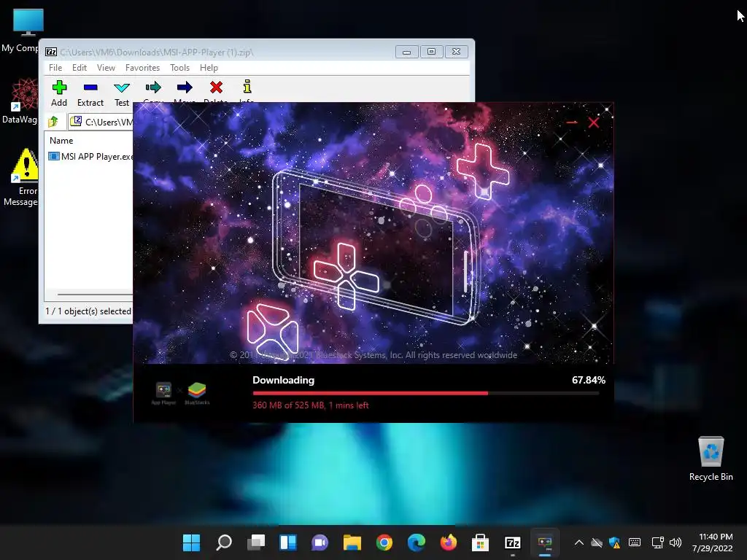Open taskbar Search
The image size is (747, 560).
(224, 542)
